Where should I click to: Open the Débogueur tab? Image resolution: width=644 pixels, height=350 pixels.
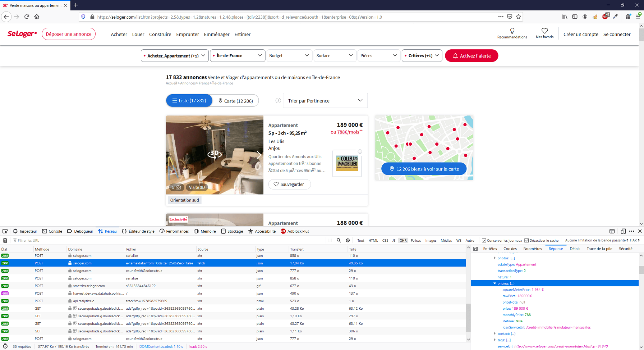[80, 231]
